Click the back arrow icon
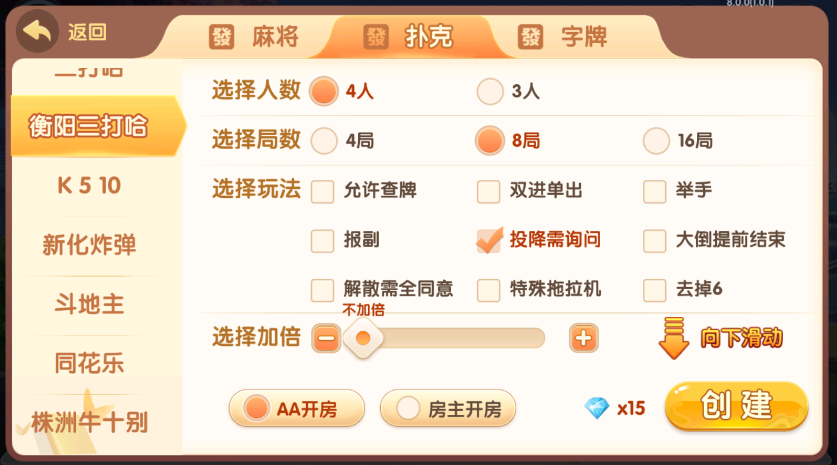Image resolution: width=837 pixels, height=465 pixels. click(x=39, y=32)
